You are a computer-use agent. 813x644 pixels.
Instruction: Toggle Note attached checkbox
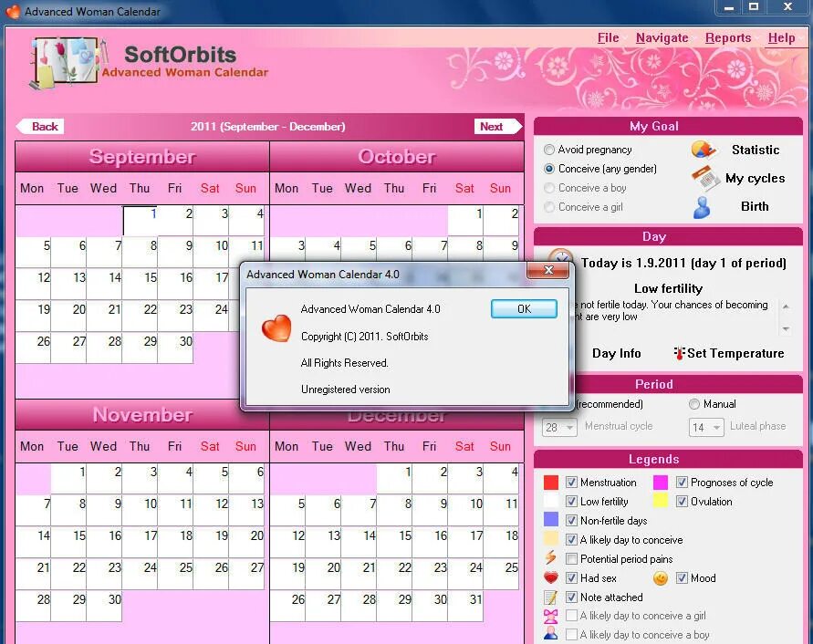[x=571, y=597]
